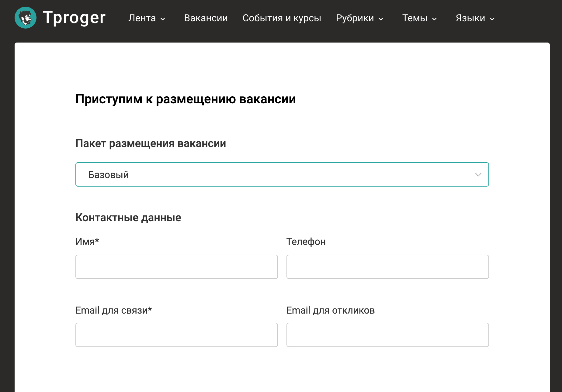Focus the Имя input field
The image size is (562, 392).
(177, 267)
